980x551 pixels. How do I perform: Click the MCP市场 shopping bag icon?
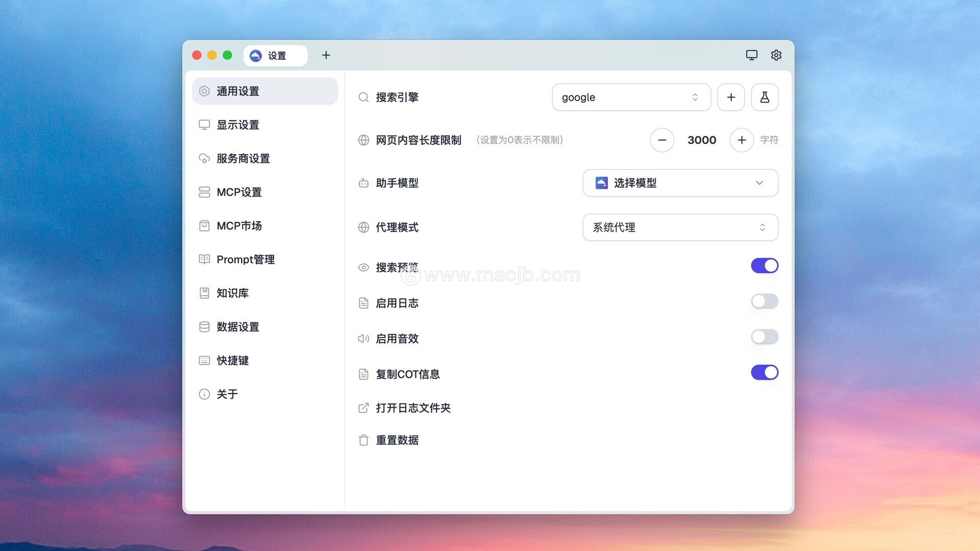tap(204, 226)
